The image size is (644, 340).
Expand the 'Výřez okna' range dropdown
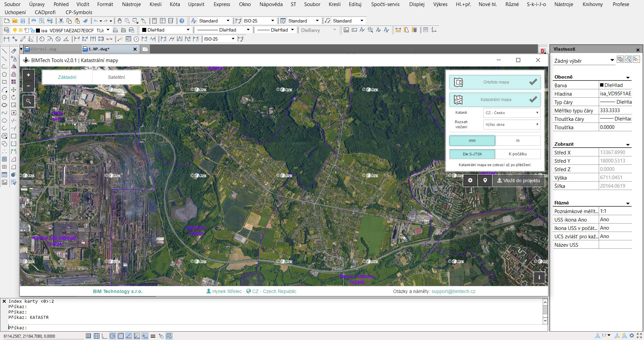pos(512,125)
